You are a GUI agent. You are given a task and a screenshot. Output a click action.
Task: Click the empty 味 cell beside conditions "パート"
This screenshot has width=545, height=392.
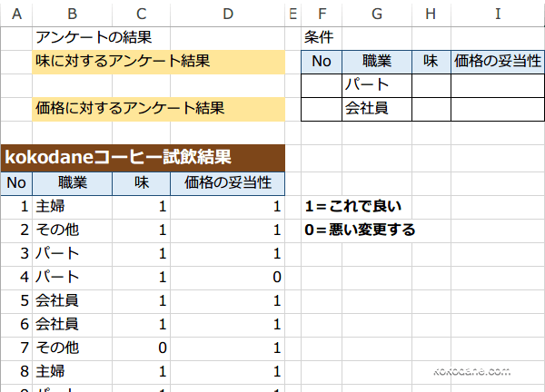[x=431, y=85]
